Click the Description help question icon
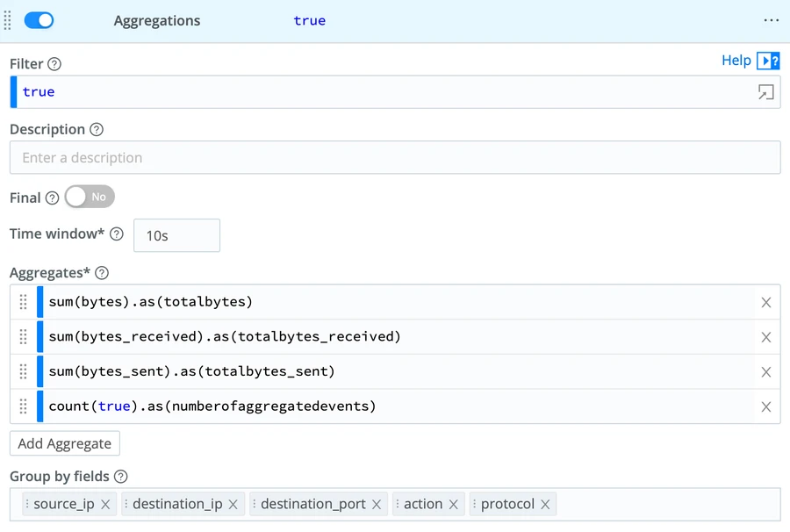The image size is (790, 532). pyautogui.click(x=97, y=130)
